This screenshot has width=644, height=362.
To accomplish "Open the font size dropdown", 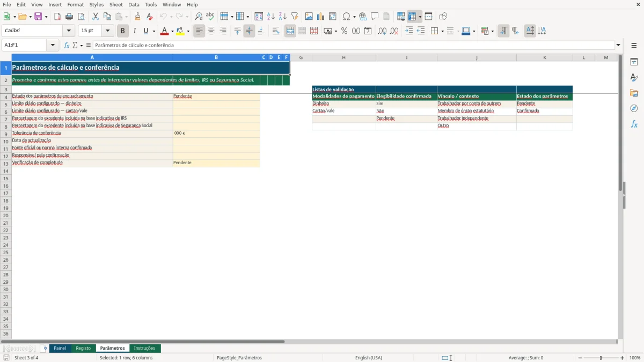I will point(107,31).
